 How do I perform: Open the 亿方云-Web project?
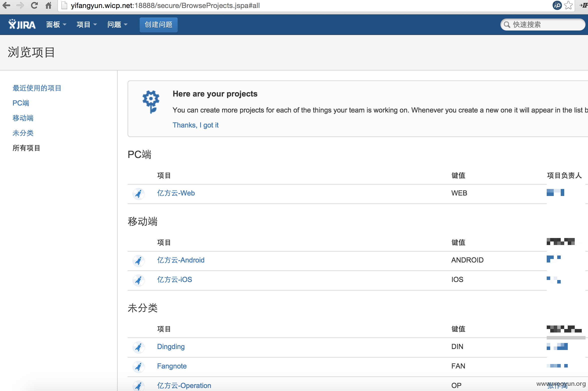pos(176,193)
